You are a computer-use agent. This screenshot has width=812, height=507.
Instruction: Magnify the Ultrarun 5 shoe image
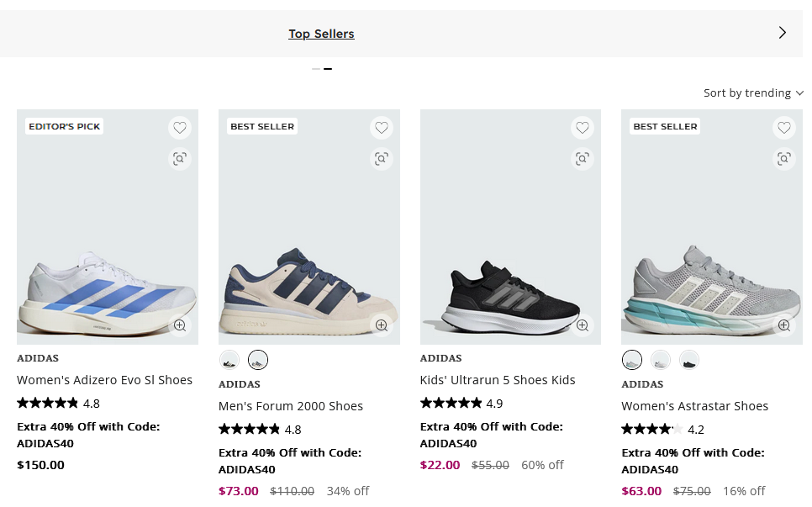[x=583, y=325]
